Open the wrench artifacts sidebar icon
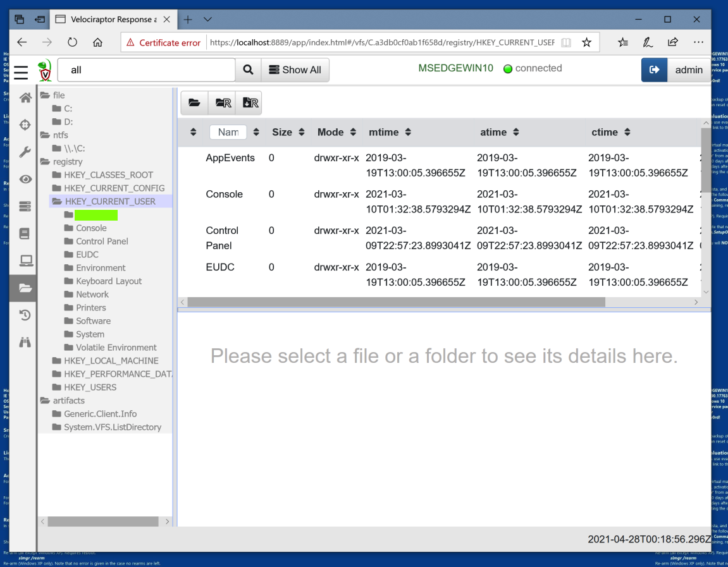Image resolution: width=728 pixels, height=567 pixels. (x=25, y=152)
